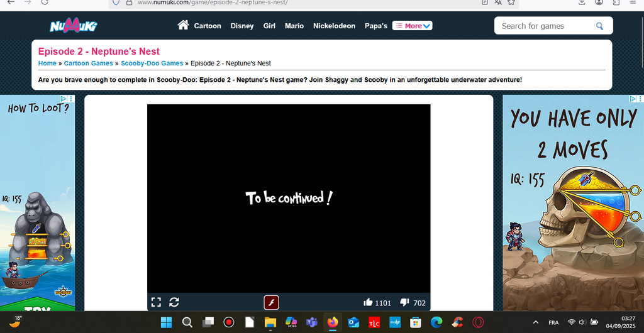
Task: Open the system tray hidden icons chevron
Action: [535, 322]
